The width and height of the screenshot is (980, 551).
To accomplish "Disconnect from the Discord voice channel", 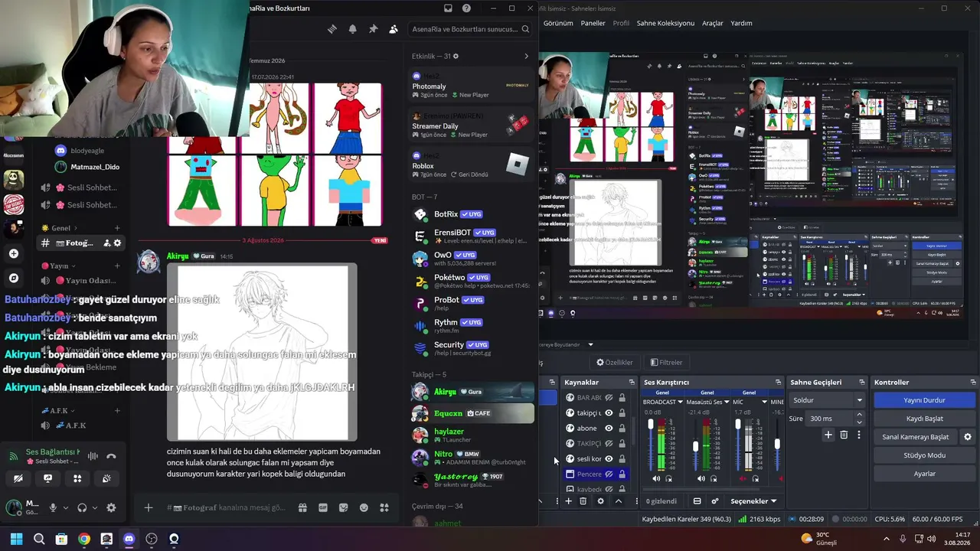I will [111, 456].
